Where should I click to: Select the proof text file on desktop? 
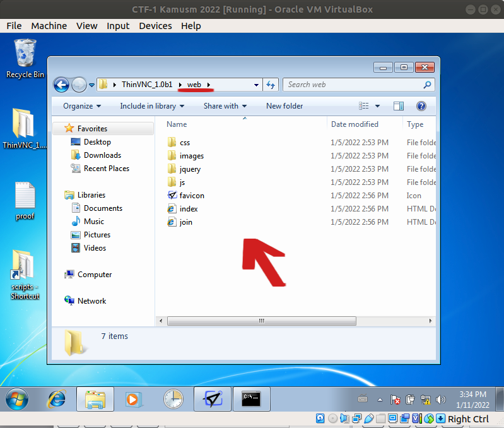tap(25, 201)
